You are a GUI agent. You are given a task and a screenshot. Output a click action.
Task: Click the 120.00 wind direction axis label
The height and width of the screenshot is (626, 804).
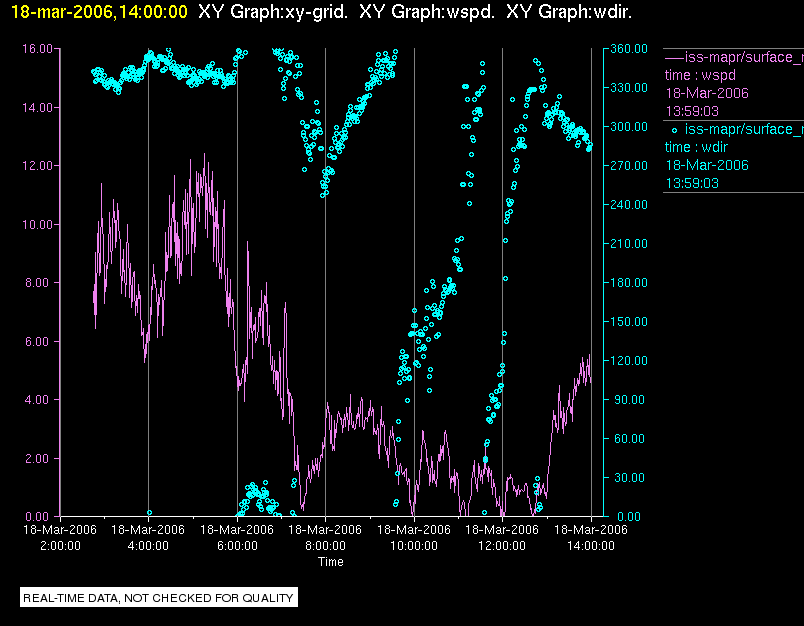(629, 360)
